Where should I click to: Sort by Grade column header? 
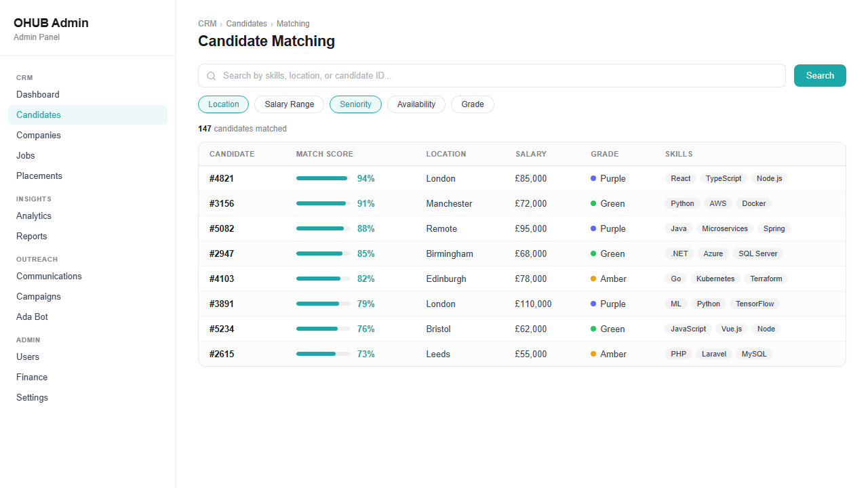[605, 154]
